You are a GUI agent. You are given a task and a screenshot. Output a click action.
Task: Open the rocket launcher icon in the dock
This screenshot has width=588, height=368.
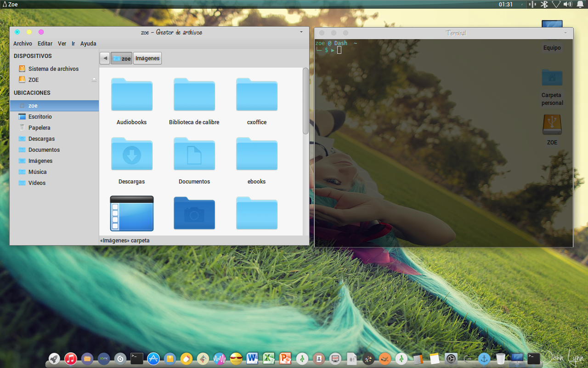(x=54, y=359)
